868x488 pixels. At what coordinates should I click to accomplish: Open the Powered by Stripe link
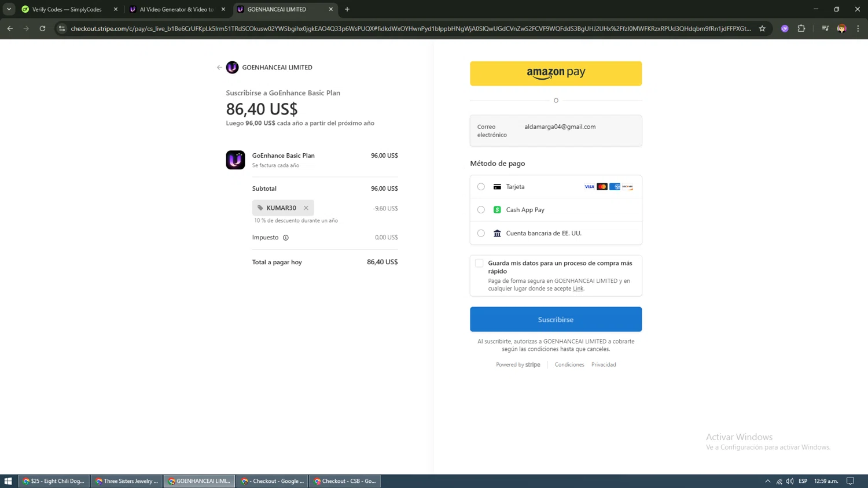coord(518,365)
